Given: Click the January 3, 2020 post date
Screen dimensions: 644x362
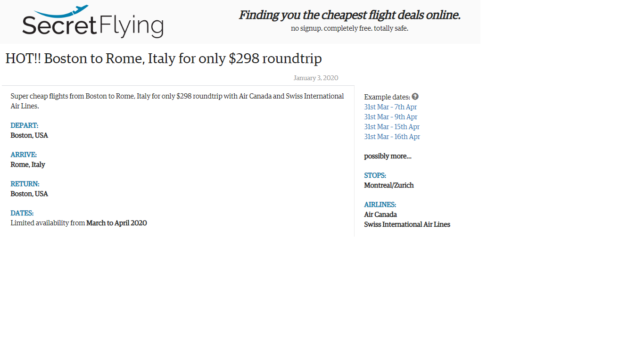Looking at the screenshot, I should (x=315, y=78).
